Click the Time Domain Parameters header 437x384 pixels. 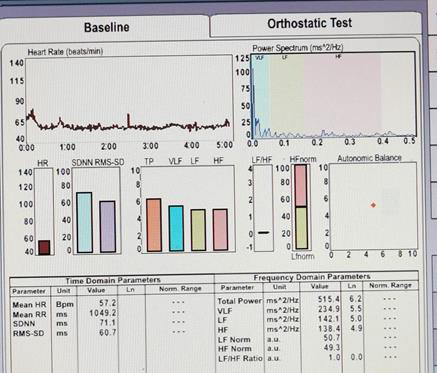tap(113, 281)
